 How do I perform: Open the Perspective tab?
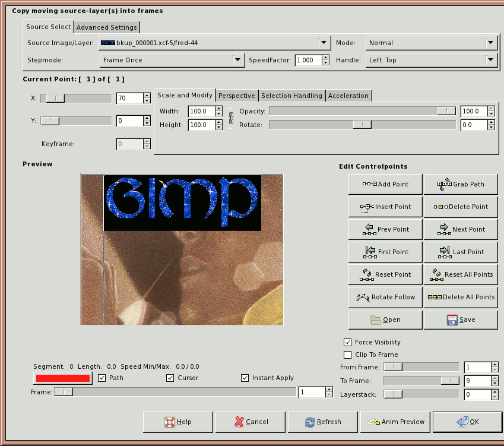[x=237, y=96]
